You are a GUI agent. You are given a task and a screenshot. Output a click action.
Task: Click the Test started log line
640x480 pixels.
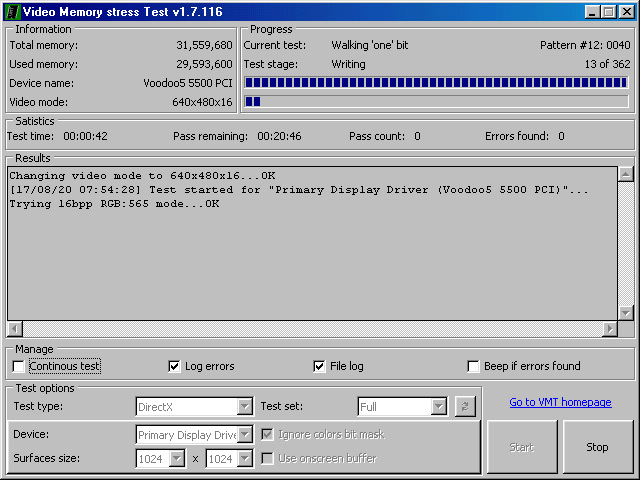tap(299, 190)
